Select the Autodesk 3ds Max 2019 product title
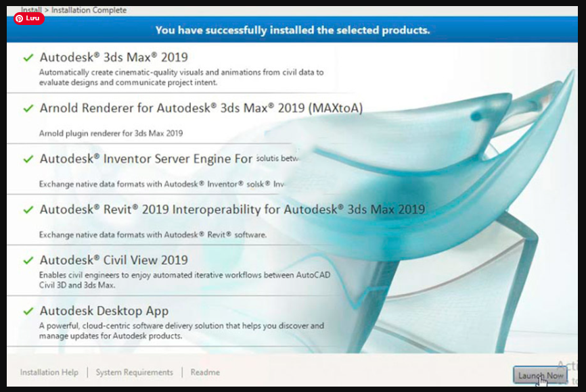This screenshot has height=392, width=586. click(114, 57)
